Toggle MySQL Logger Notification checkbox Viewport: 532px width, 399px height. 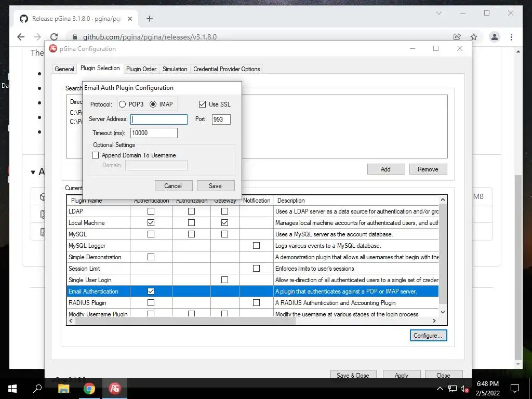pyautogui.click(x=257, y=245)
